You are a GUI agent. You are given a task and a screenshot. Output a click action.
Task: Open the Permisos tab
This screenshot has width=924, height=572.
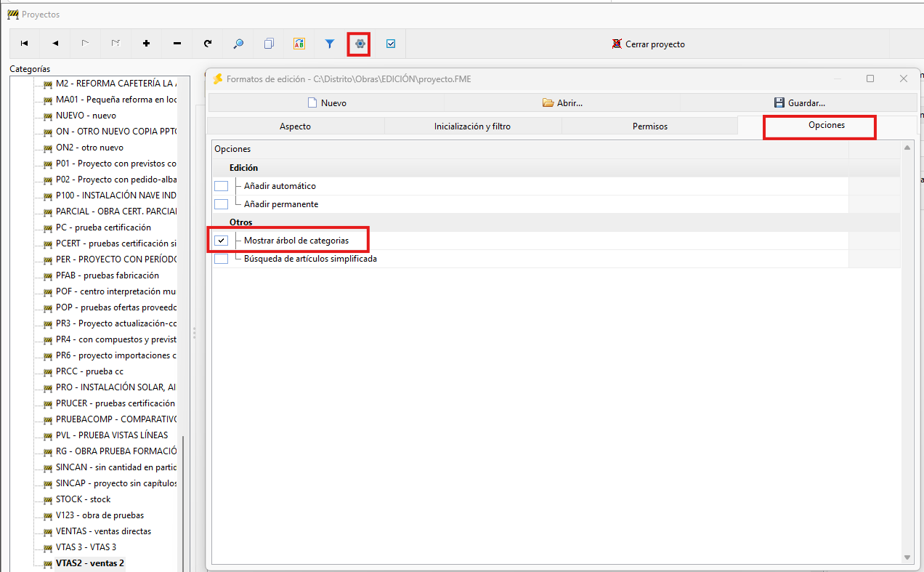tap(650, 126)
